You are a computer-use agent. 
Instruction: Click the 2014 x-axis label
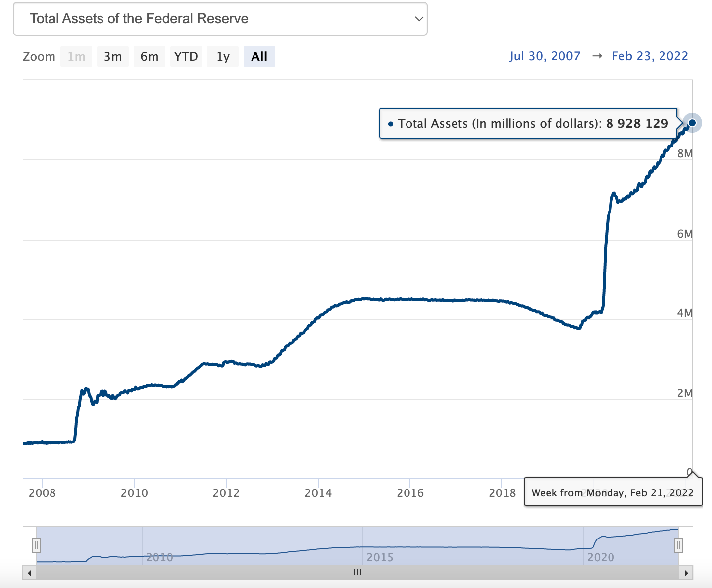318,493
